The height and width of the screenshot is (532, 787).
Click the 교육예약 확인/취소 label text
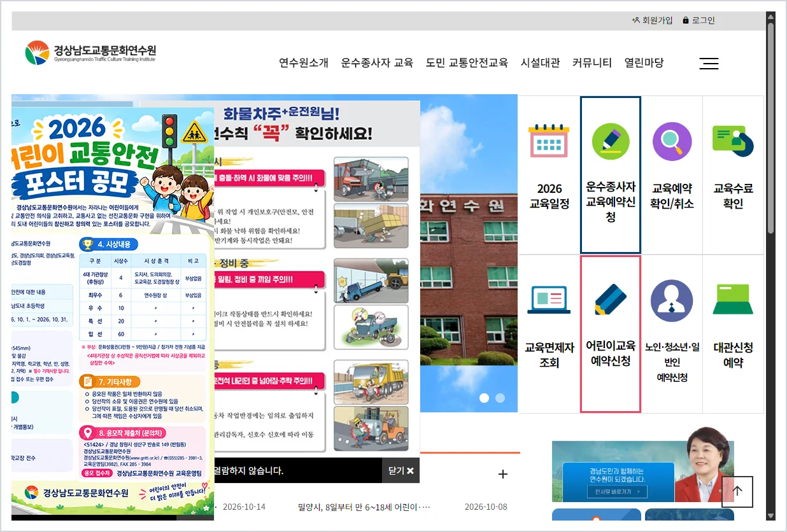click(x=672, y=196)
